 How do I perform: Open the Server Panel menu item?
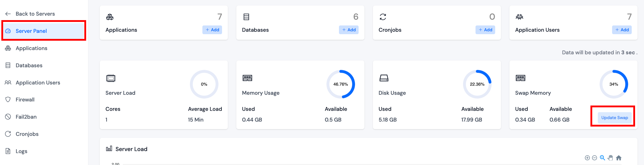(31, 31)
